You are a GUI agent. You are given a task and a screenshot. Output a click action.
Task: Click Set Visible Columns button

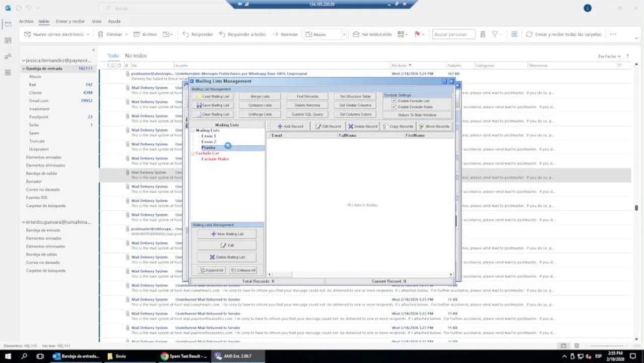tap(355, 105)
